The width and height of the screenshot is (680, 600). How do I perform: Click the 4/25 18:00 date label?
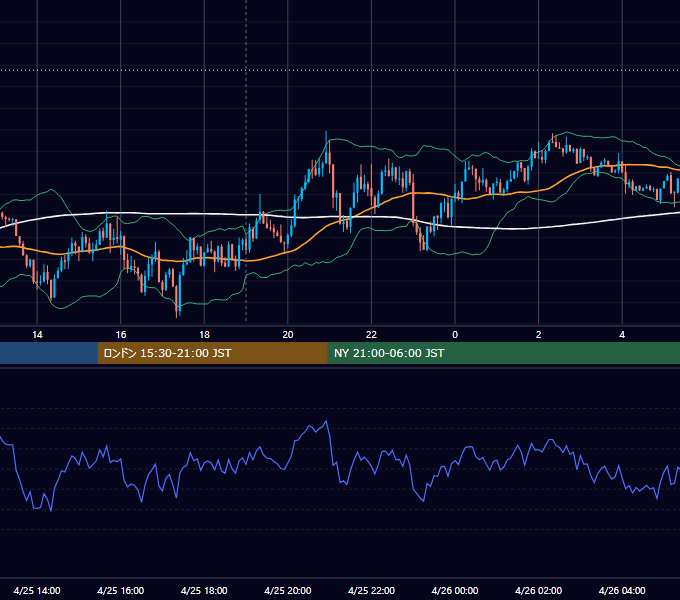coord(204,590)
